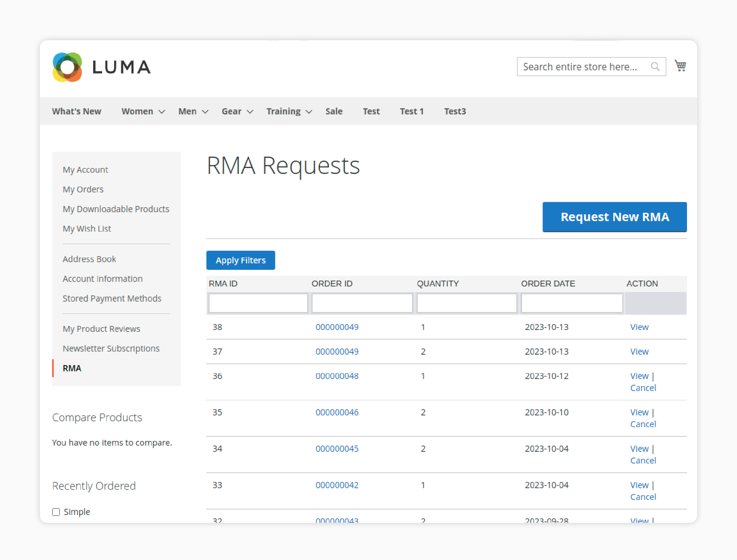View RMA request 38
The height and width of the screenshot is (560, 737).
click(639, 327)
